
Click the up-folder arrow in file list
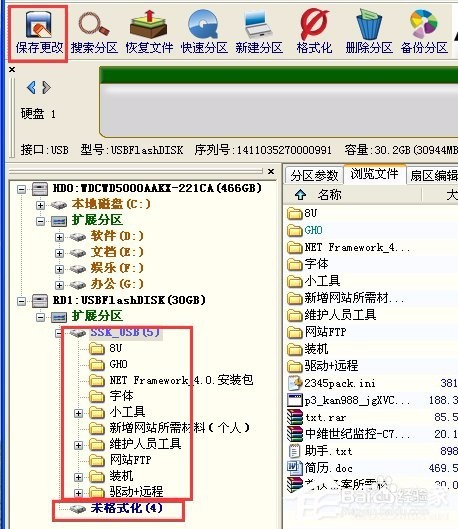pos(300,195)
